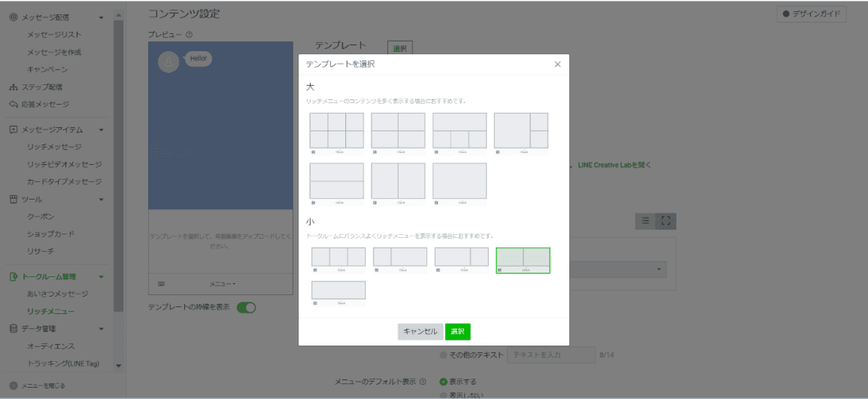Click the メニューを閉じる collapse icon
Screen dimensions: 868x399
point(14,385)
